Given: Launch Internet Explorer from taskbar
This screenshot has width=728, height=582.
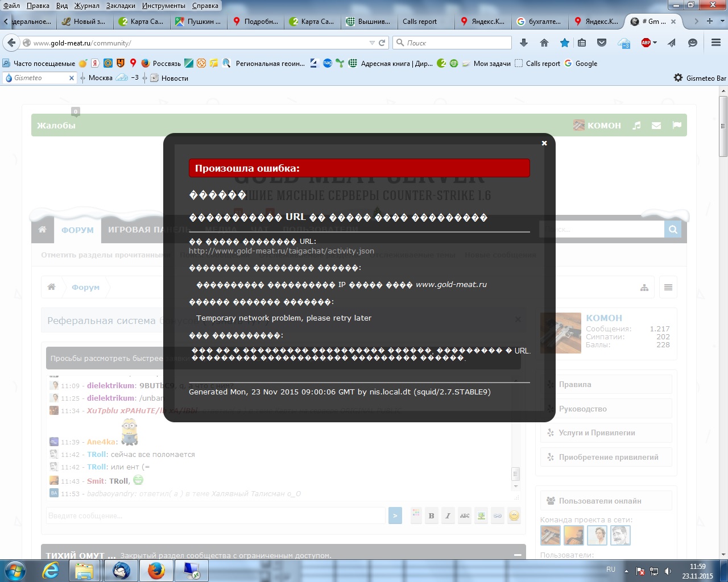Looking at the screenshot, I should [x=51, y=571].
